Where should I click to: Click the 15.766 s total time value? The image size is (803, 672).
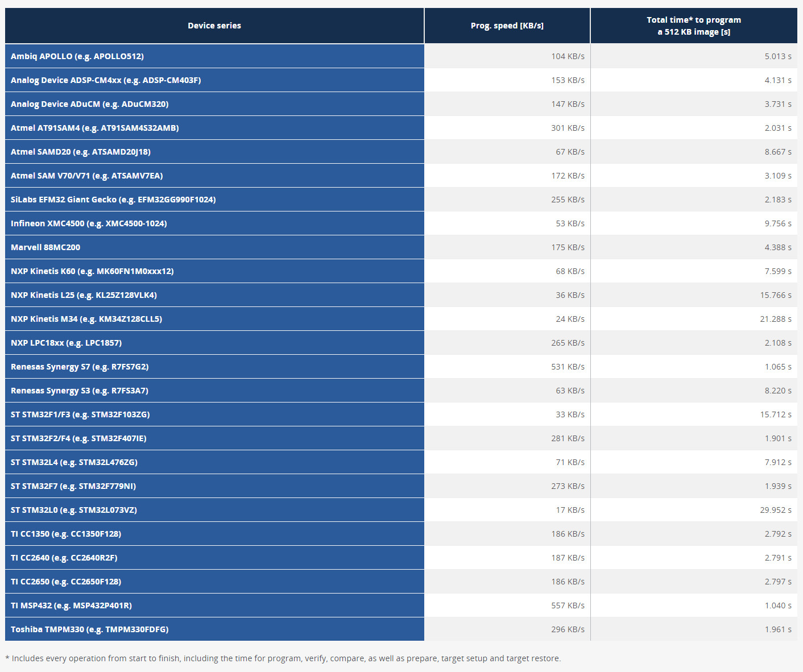tap(776, 295)
